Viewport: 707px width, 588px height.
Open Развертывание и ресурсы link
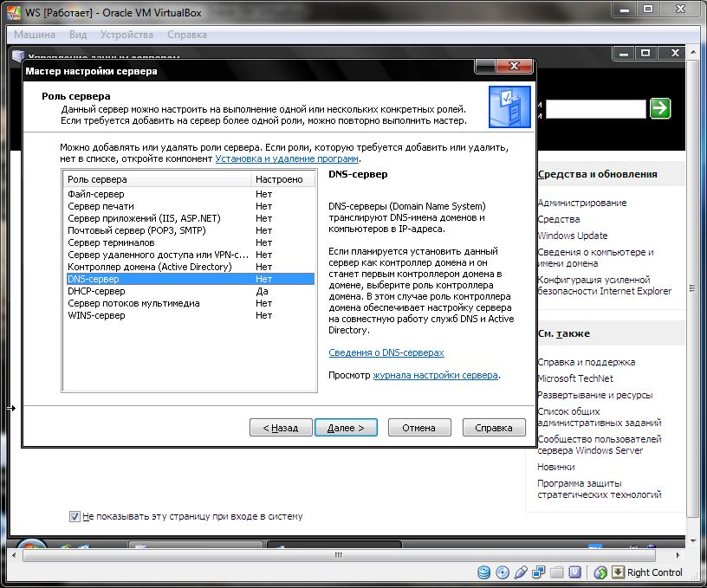point(595,395)
